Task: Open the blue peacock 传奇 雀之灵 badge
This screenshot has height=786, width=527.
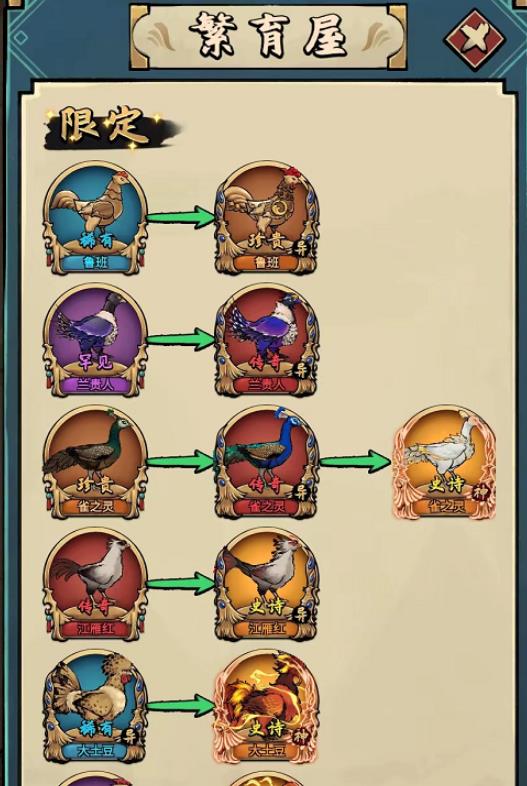Action: coord(267,462)
